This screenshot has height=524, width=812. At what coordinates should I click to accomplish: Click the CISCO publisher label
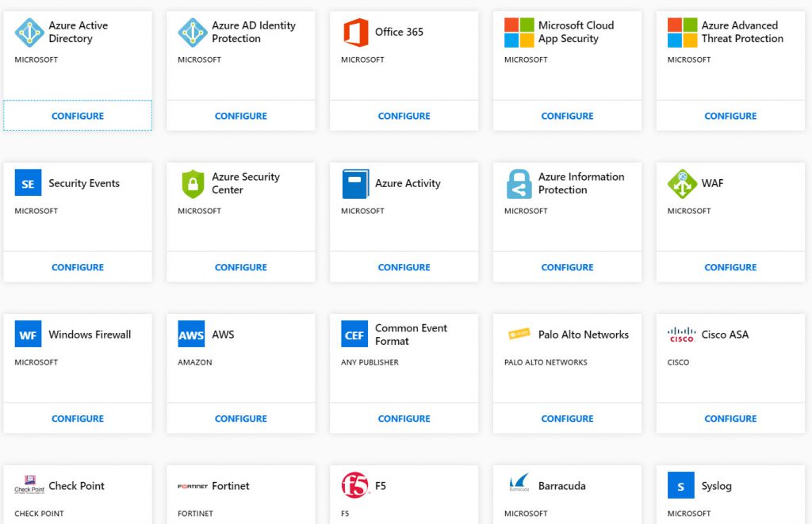click(x=678, y=362)
